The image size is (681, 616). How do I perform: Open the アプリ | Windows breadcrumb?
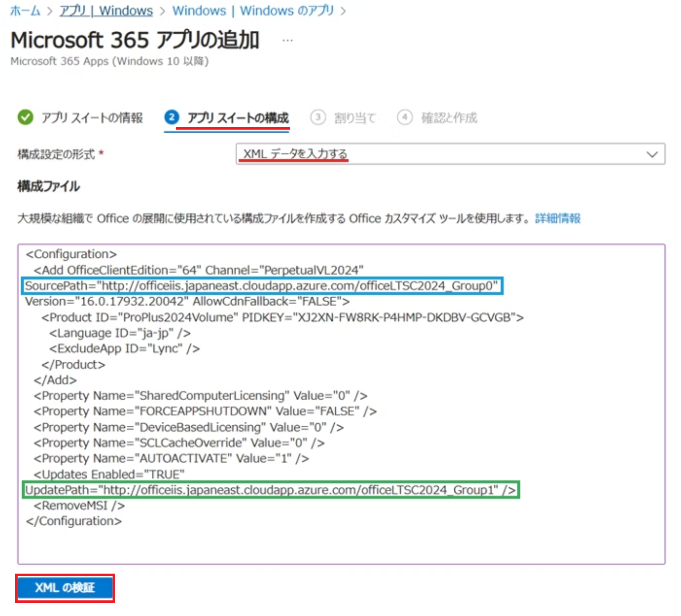(106, 11)
